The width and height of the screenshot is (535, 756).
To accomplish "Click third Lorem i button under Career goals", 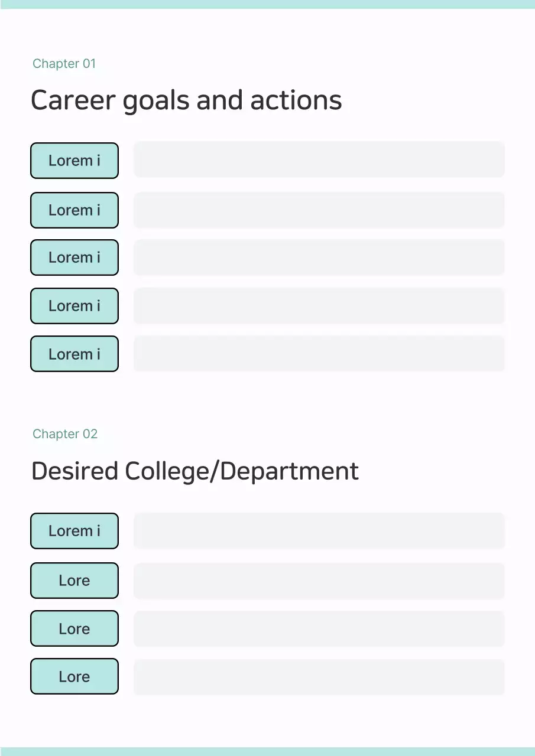I will pyautogui.click(x=74, y=258).
